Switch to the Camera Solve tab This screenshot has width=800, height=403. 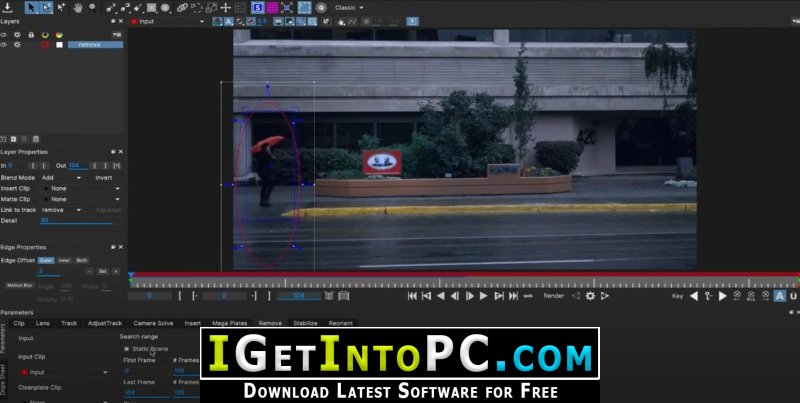(153, 323)
